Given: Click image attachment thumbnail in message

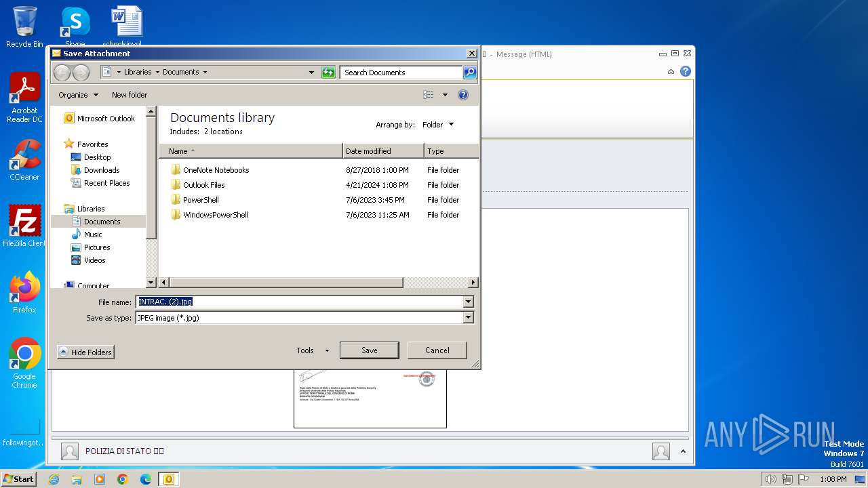Looking at the screenshot, I should coord(370,399).
